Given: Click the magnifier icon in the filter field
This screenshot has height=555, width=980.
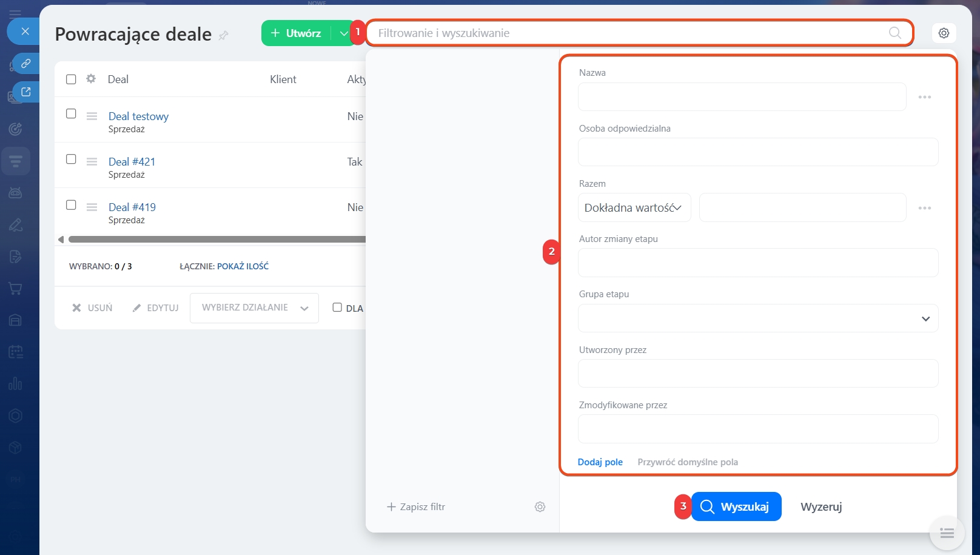Looking at the screenshot, I should (x=894, y=33).
